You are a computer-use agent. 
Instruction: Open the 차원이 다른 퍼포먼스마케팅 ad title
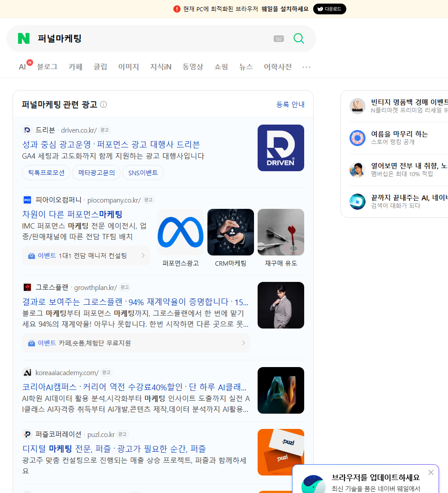(x=72, y=214)
